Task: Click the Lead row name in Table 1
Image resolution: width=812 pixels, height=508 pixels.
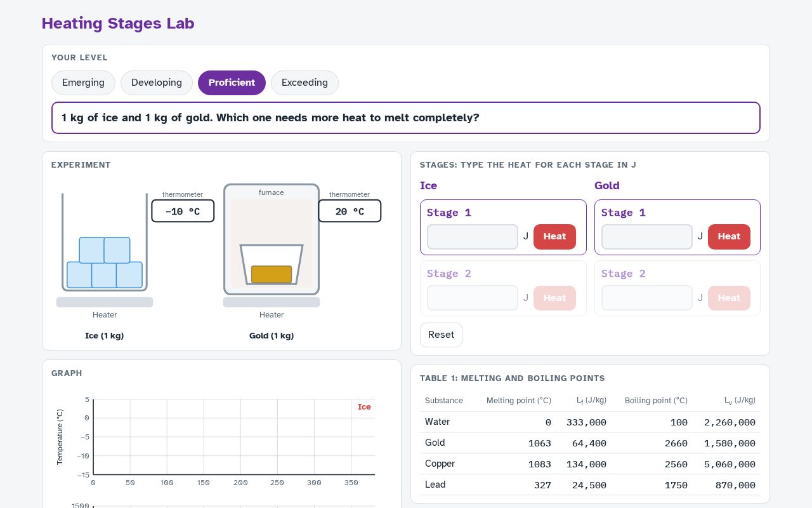Action: click(435, 485)
